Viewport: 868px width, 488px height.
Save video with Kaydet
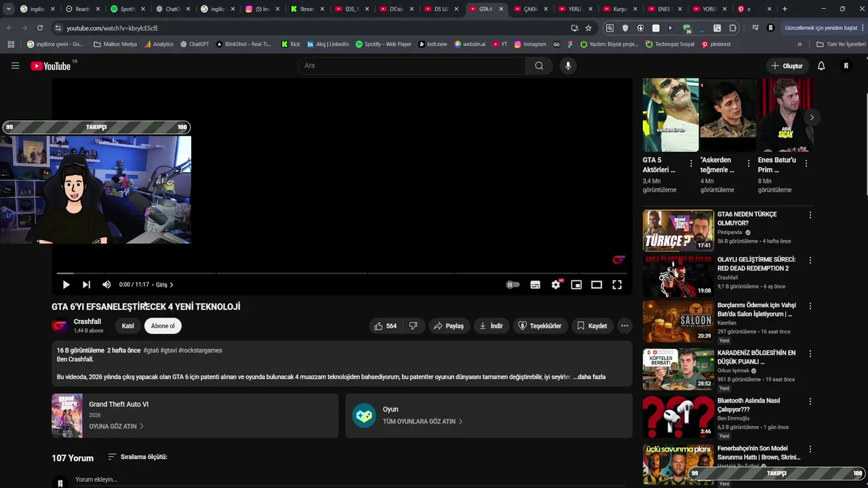point(592,326)
